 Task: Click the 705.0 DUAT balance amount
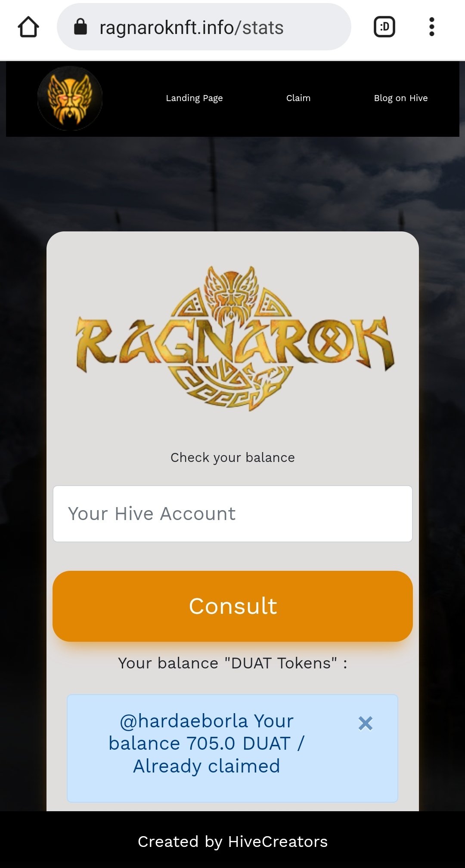click(238, 743)
